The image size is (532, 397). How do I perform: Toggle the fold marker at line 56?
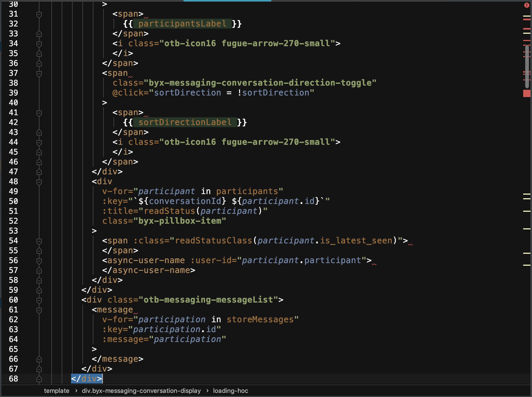(39, 261)
